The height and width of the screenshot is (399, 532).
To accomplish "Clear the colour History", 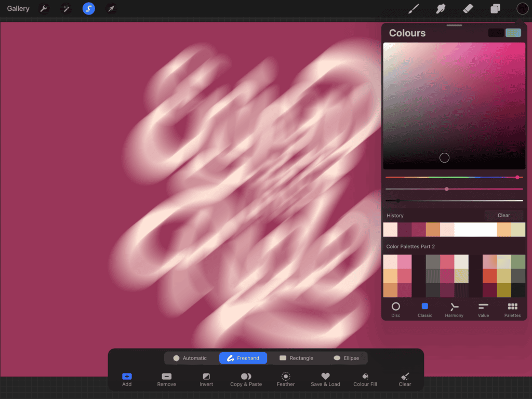I will 503,215.
